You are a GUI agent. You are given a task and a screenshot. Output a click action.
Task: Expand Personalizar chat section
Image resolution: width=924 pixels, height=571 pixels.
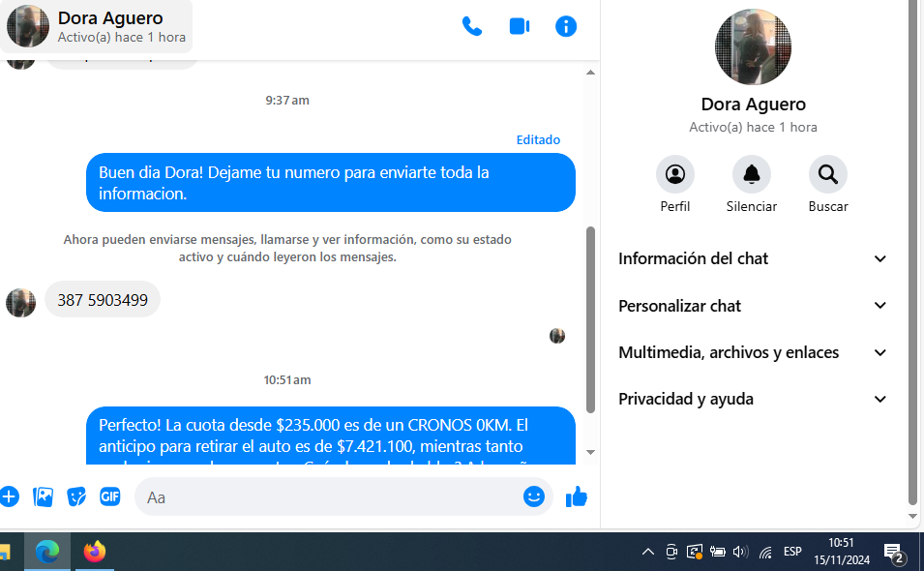(x=753, y=306)
